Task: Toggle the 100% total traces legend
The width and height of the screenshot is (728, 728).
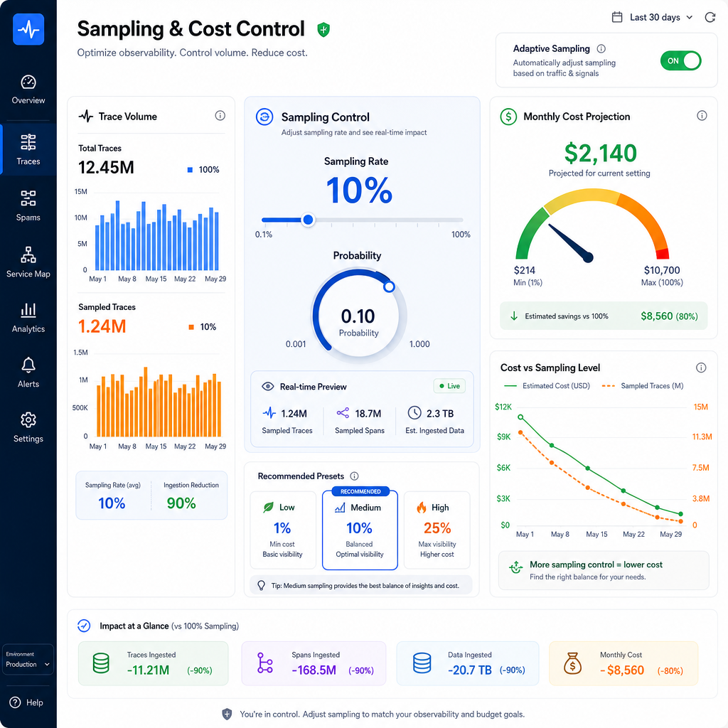Action: click(203, 170)
